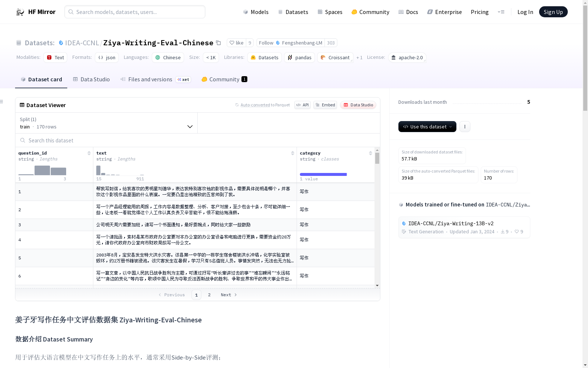
Task: Click Log In
Action: tap(525, 12)
